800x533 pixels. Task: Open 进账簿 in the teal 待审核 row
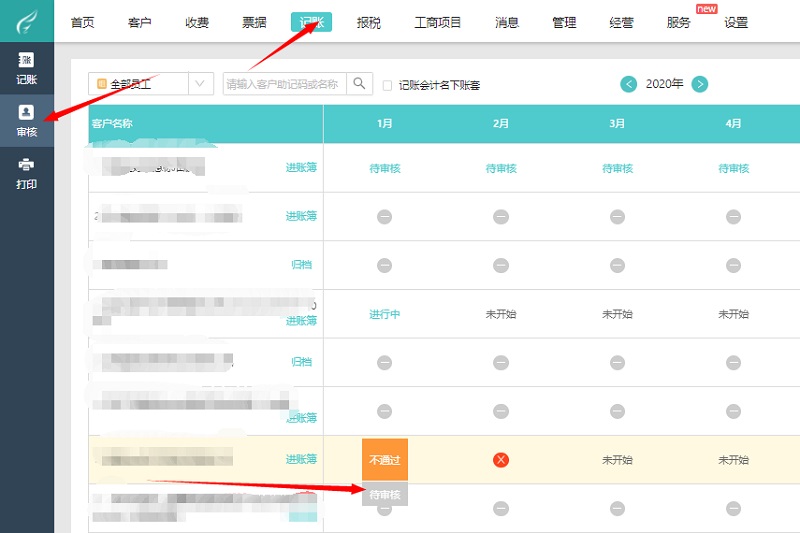(x=301, y=167)
